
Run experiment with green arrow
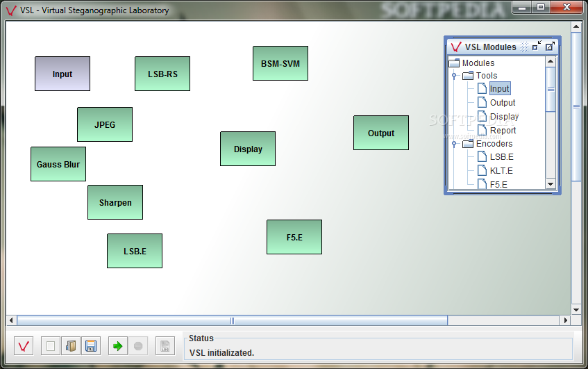118,346
